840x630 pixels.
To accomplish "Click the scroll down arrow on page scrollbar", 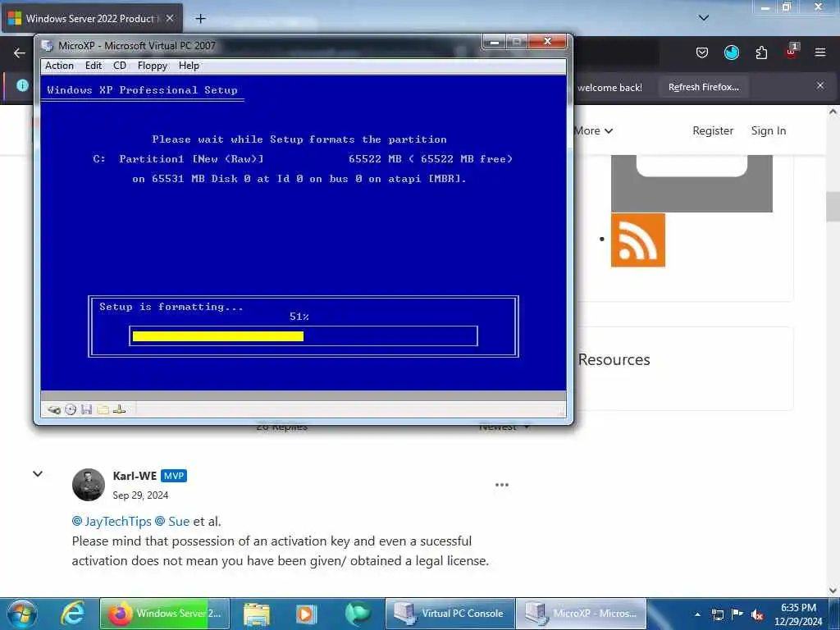I will point(833,591).
